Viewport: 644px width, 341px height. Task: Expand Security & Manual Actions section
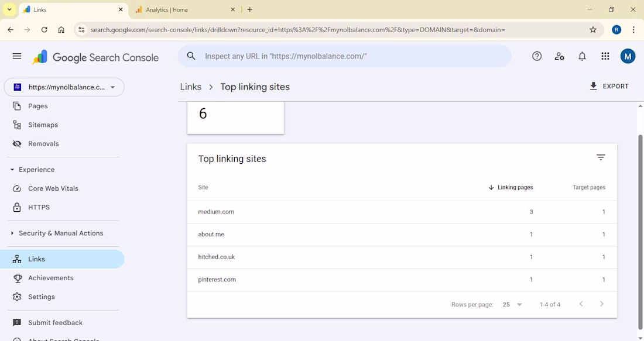(12, 233)
